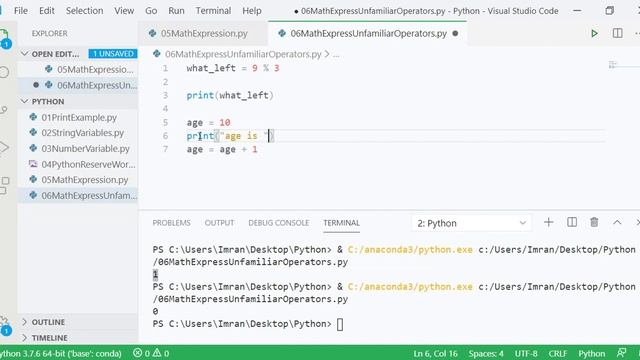Screen dimensions: 640x360
Task: Run the Python file with the play icon
Action: 594,33
